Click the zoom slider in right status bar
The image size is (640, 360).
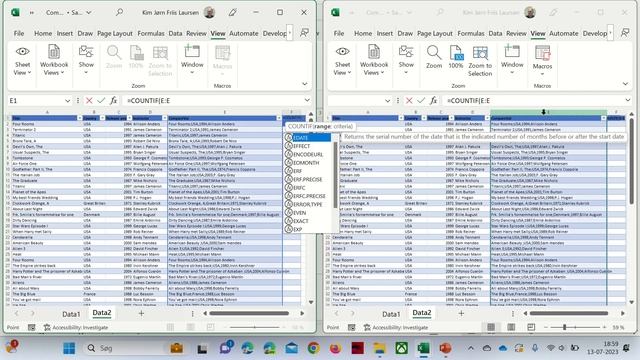pos(565,327)
